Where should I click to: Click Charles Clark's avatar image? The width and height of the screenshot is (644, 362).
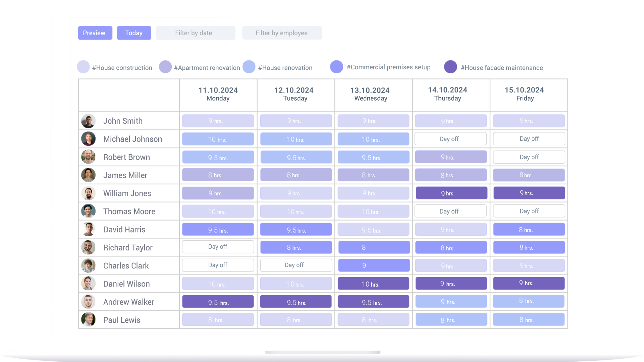[88, 266]
